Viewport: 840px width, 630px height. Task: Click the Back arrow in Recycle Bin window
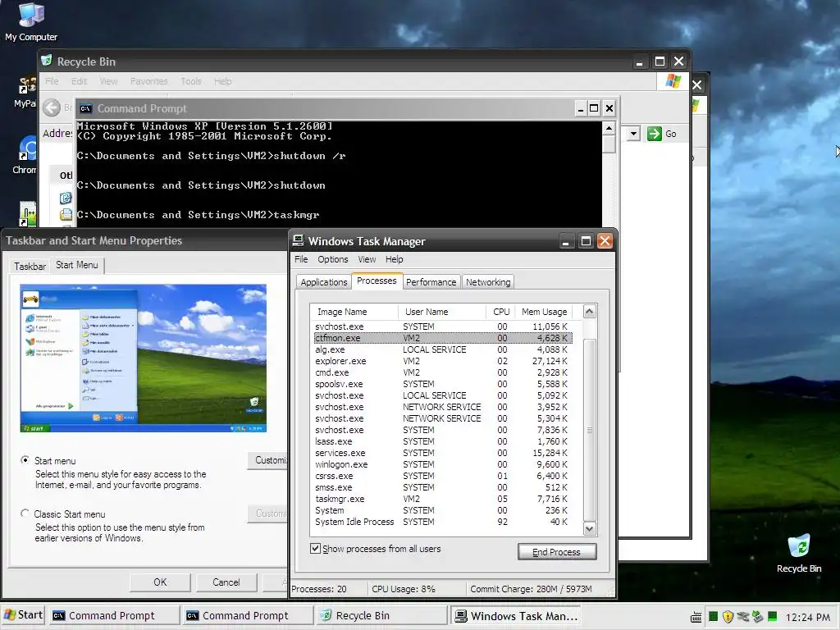(52, 107)
